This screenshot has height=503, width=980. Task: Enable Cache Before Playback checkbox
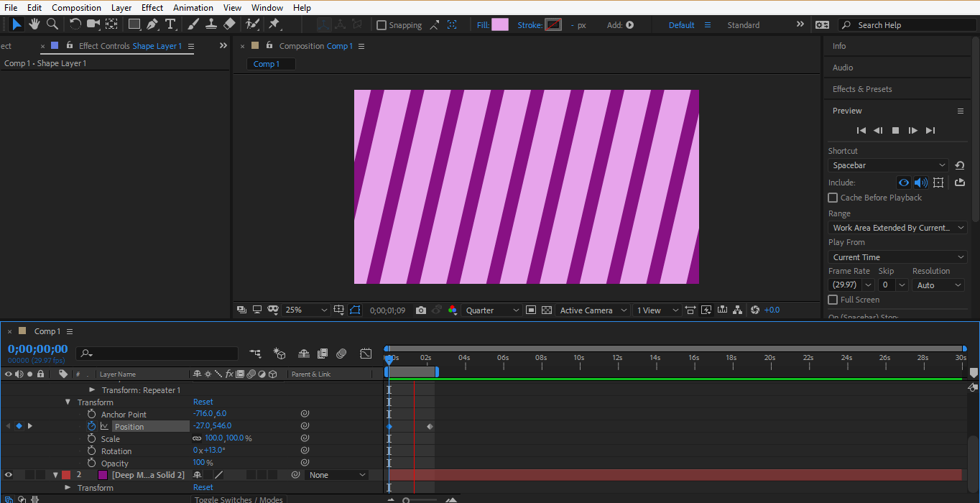(x=833, y=198)
